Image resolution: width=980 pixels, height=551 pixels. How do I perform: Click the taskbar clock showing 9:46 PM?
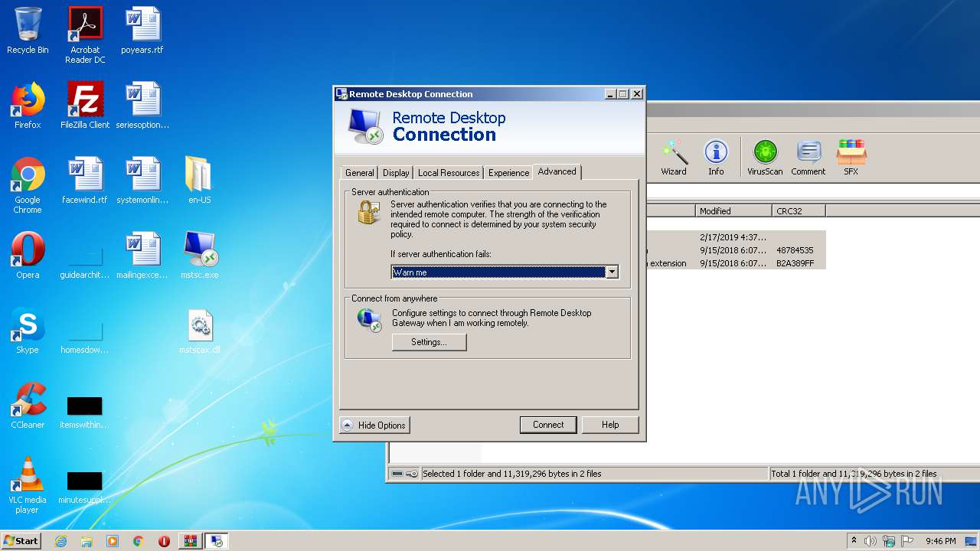click(940, 541)
